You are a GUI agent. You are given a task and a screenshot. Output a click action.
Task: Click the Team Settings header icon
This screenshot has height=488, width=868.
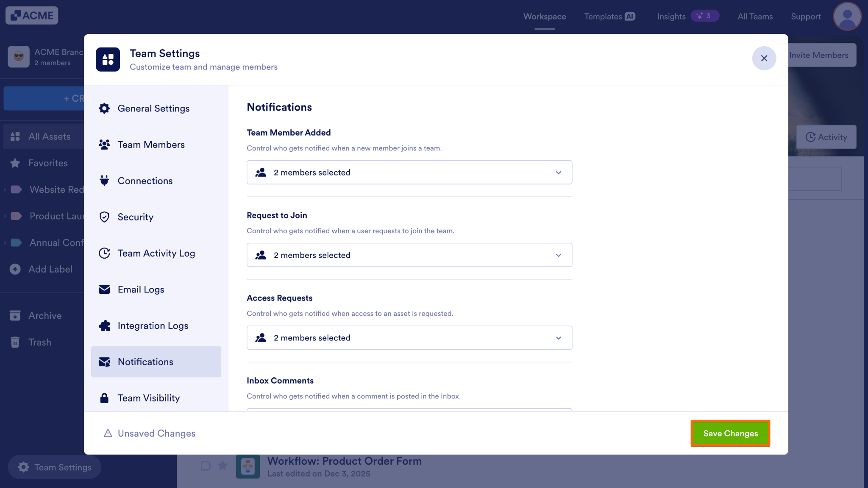point(108,59)
